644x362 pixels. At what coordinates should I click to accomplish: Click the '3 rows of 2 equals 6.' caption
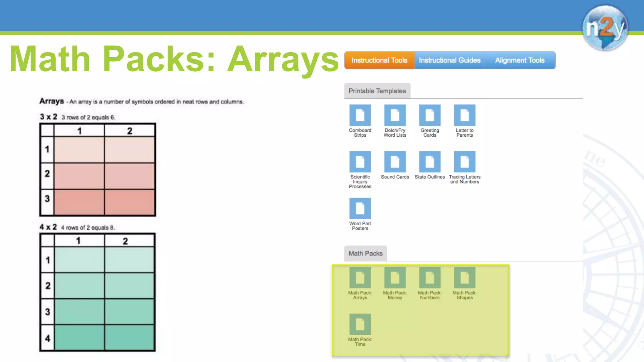coord(88,118)
